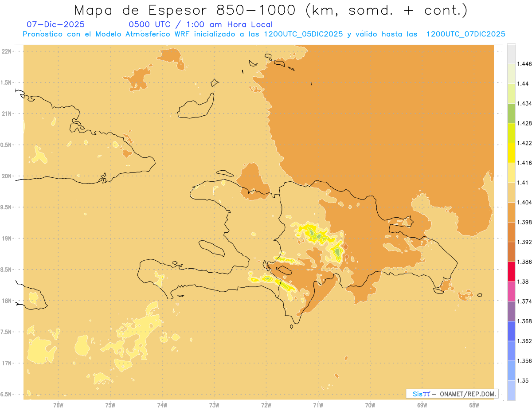Click the burnt orange swatch between 1.386 and 1.392
The image size is (532, 411).
[x=511, y=252]
